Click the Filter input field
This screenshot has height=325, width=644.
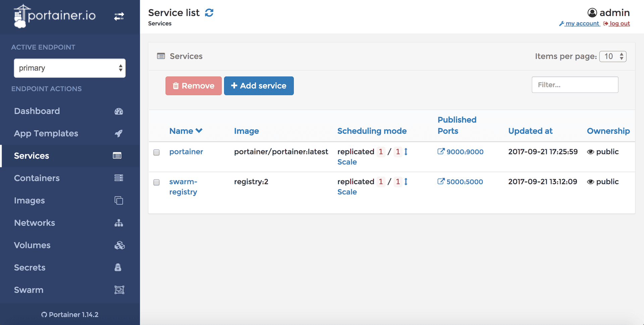coord(575,85)
